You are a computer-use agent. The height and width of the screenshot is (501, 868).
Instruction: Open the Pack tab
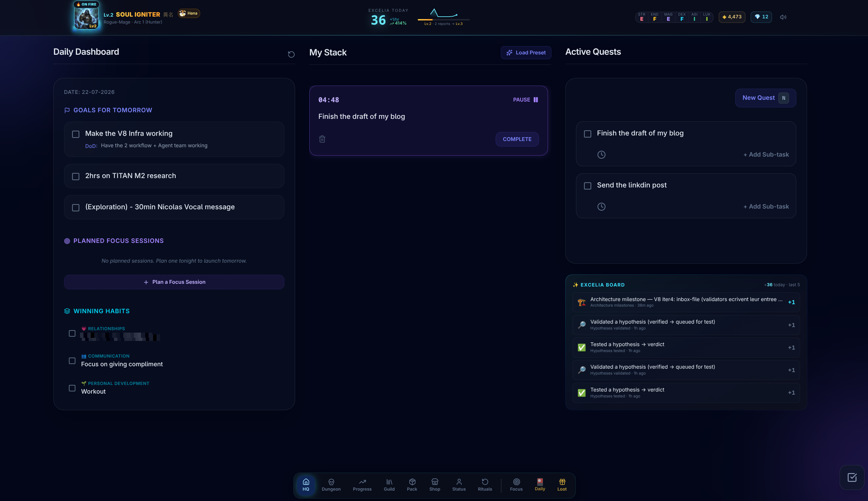coord(412,485)
